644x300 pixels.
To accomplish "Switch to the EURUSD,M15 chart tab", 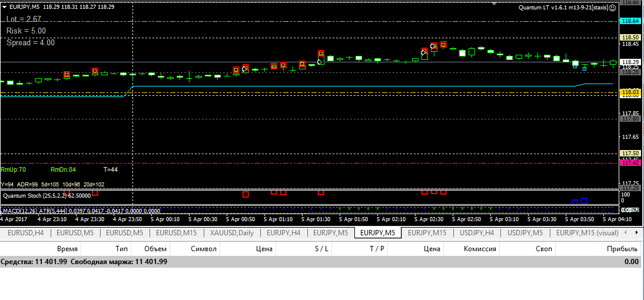I will click(x=176, y=233).
